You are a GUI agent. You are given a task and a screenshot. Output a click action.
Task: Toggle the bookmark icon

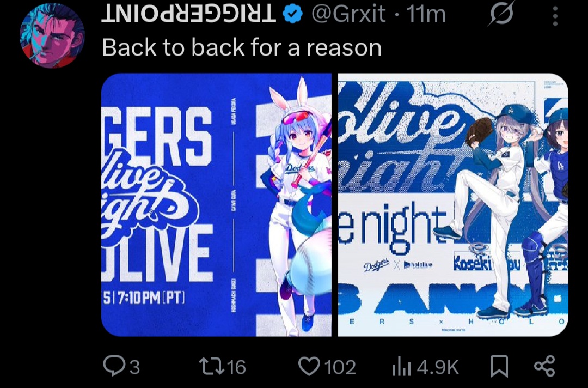499,366
